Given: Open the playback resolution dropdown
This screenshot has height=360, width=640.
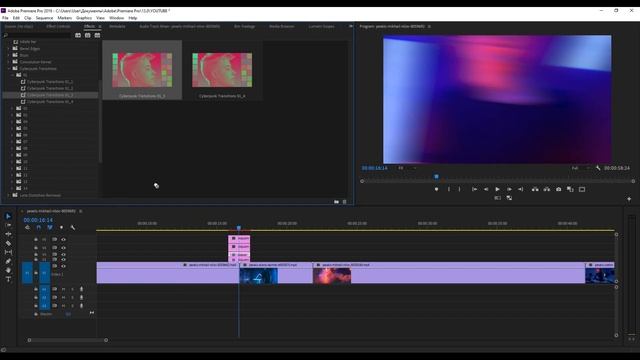Looking at the screenshot, I should (x=580, y=168).
